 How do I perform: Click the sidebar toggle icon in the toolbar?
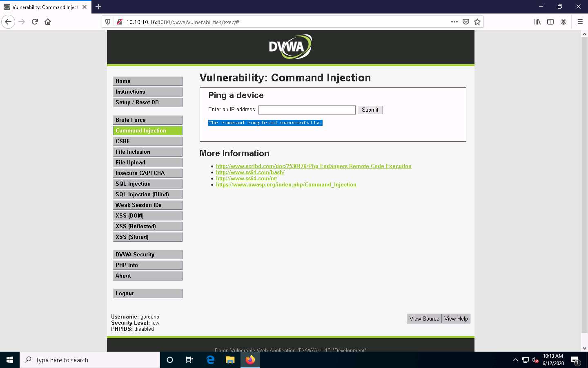pos(550,22)
